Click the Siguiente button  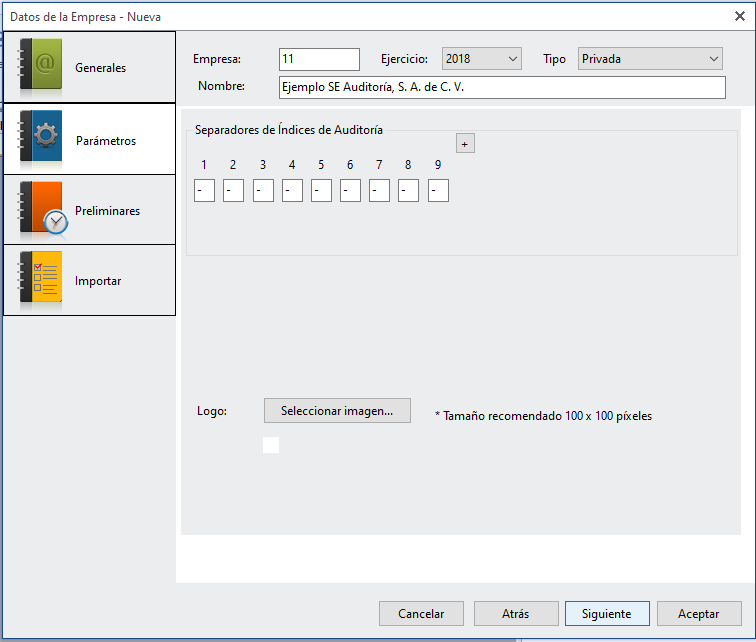tap(607, 614)
